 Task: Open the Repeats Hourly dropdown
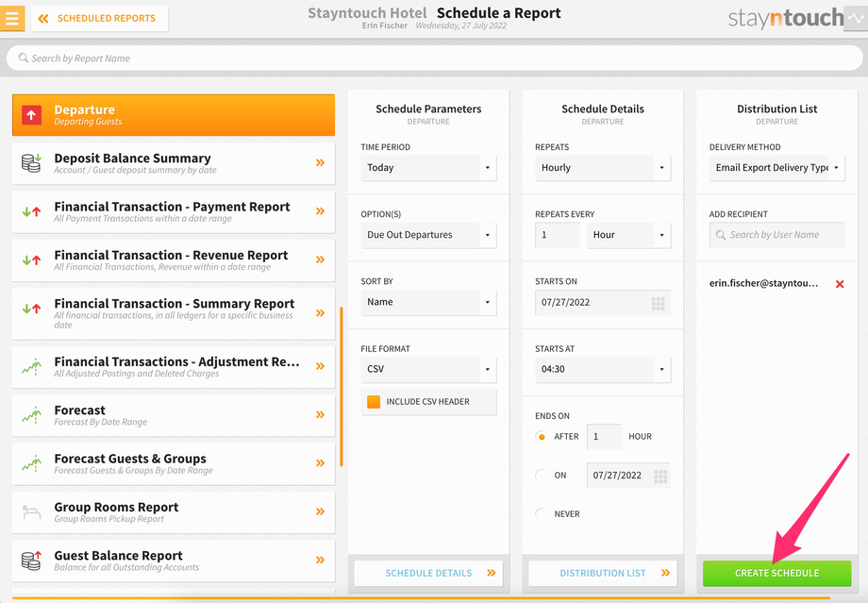(x=603, y=168)
